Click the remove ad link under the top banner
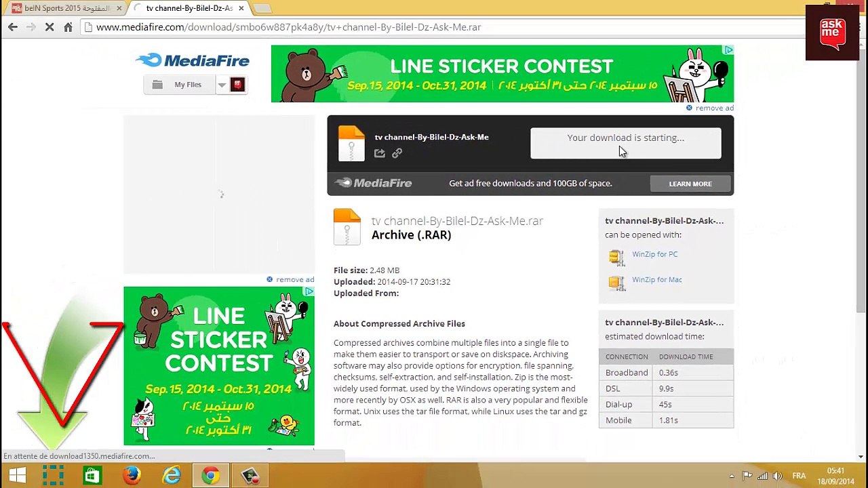868x488 pixels. [709, 108]
